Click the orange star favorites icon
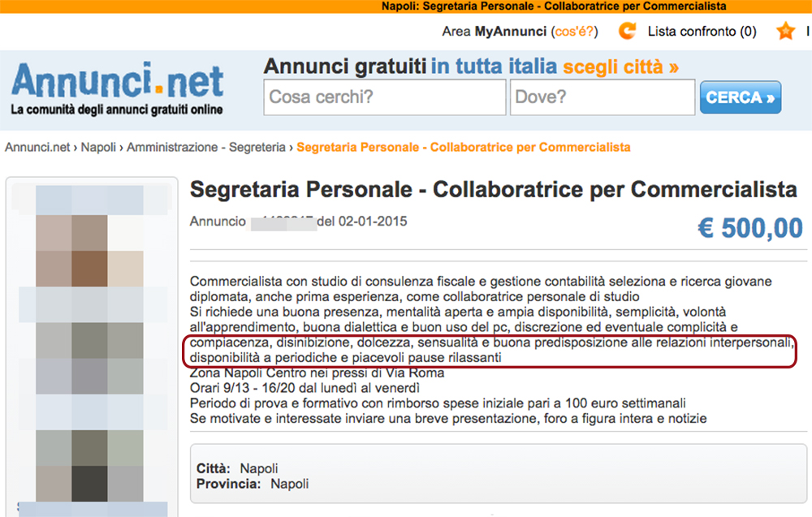812x517 pixels. point(785,31)
